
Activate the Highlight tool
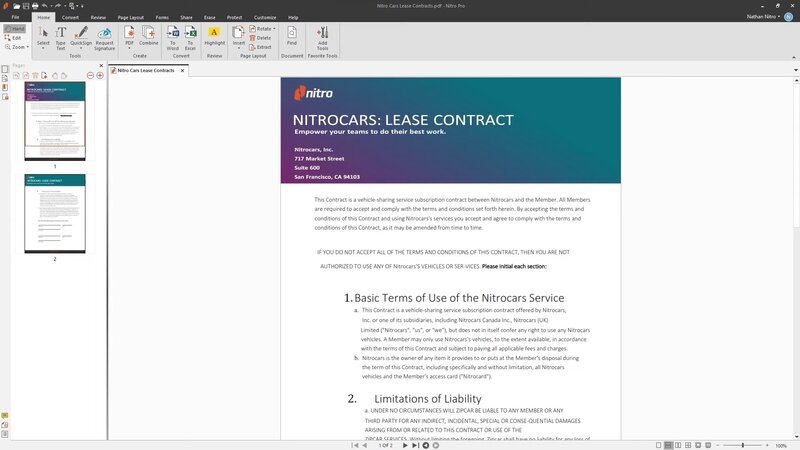(214, 36)
